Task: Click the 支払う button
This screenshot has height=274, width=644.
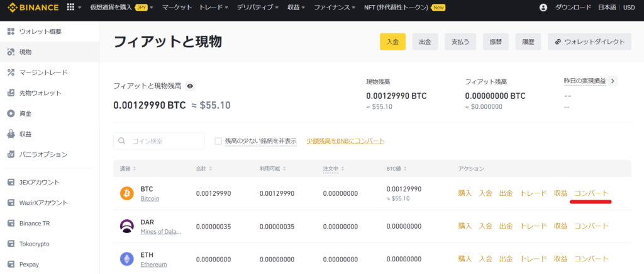Action: [x=460, y=42]
